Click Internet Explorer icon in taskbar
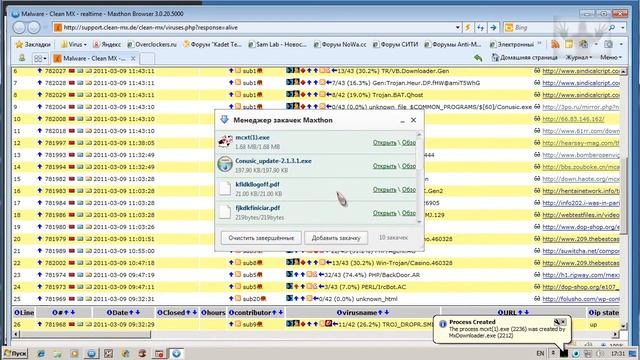The width and height of the screenshot is (640, 360). (41, 353)
